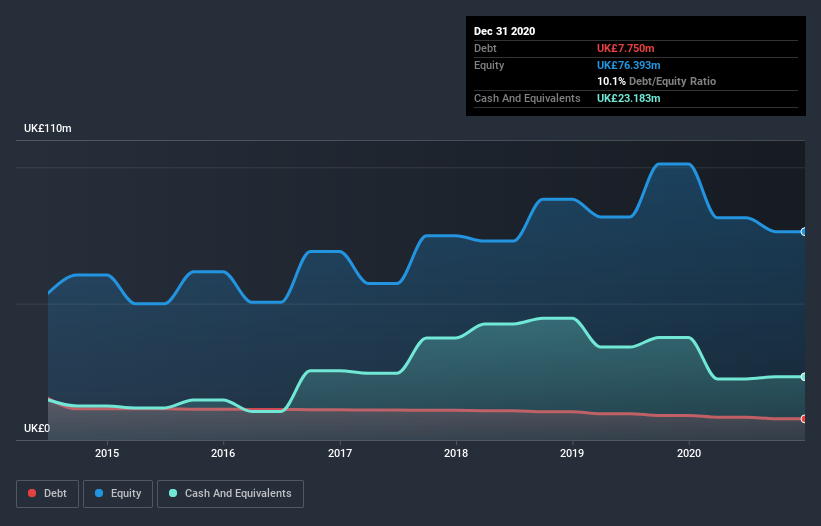Click the UK£0 axis label
The height and width of the screenshot is (526, 821).
37,428
